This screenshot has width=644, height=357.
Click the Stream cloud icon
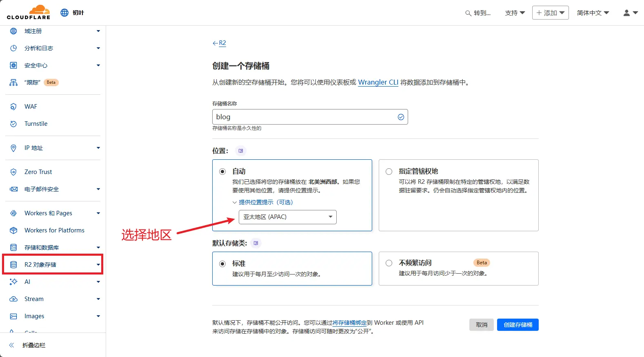point(13,299)
